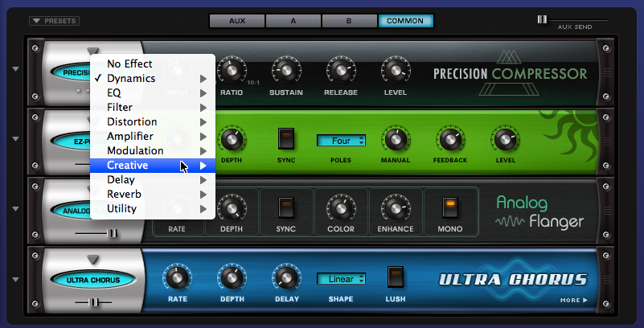
Task: Toggle the phaser SYNC switch
Action: [286, 138]
